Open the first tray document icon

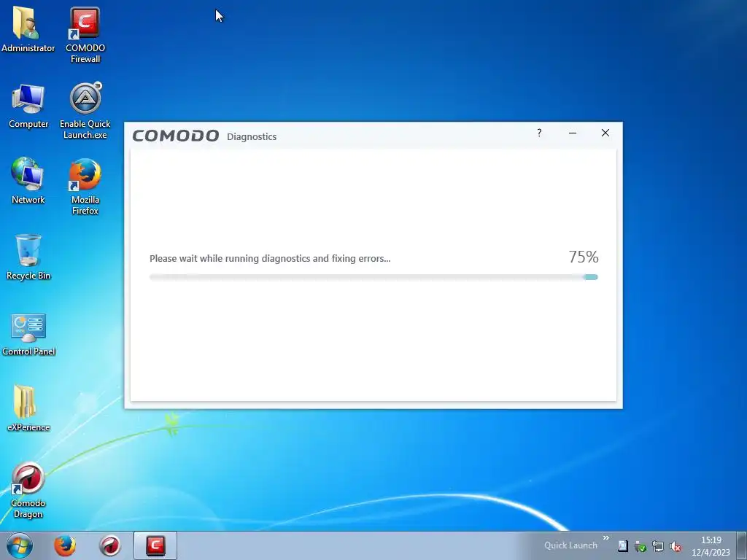(x=623, y=546)
